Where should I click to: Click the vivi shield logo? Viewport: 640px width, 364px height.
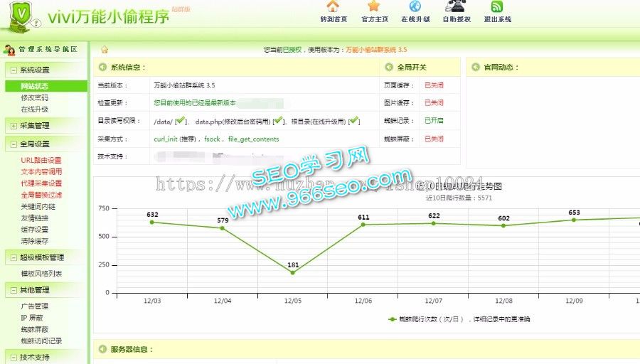[21, 17]
